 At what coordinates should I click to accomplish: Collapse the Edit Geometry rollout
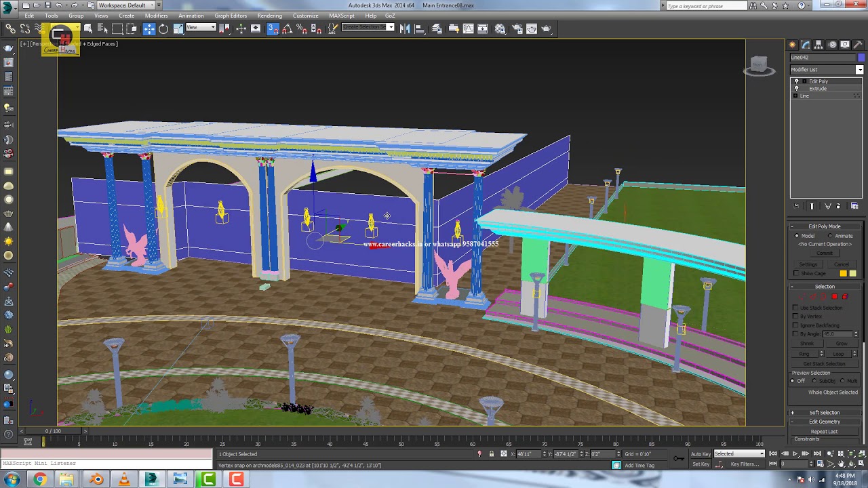[825, 422]
